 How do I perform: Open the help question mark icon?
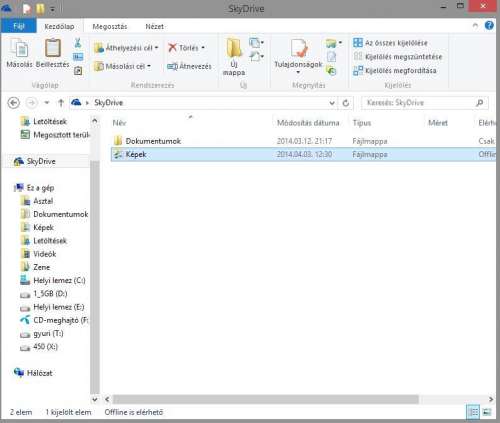(489, 25)
